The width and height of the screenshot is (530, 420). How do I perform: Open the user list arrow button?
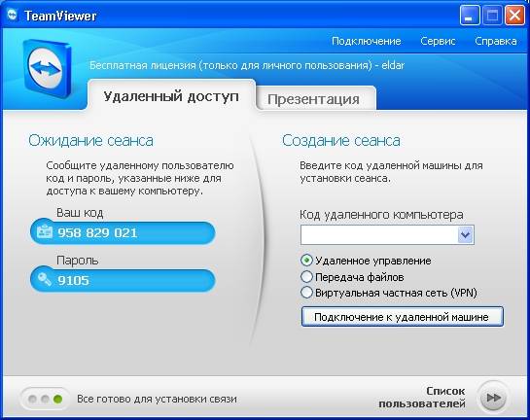point(493,398)
